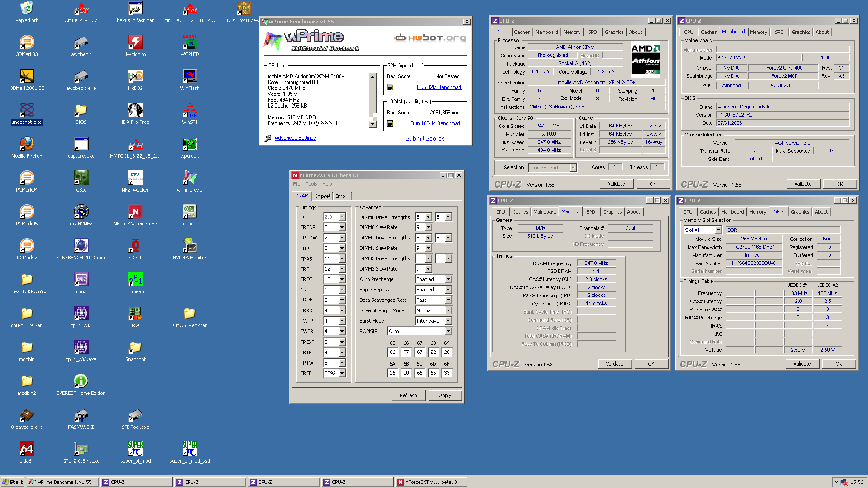Click the down arrow of CPU List scrollbar
This screenshot has height=488, width=868.
pyautogui.click(x=373, y=124)
